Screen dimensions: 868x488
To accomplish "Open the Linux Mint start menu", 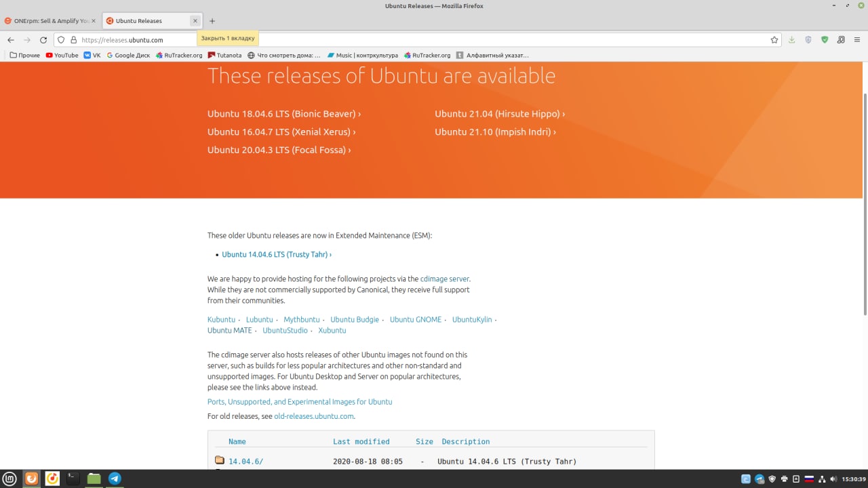I will click(10, 479).
